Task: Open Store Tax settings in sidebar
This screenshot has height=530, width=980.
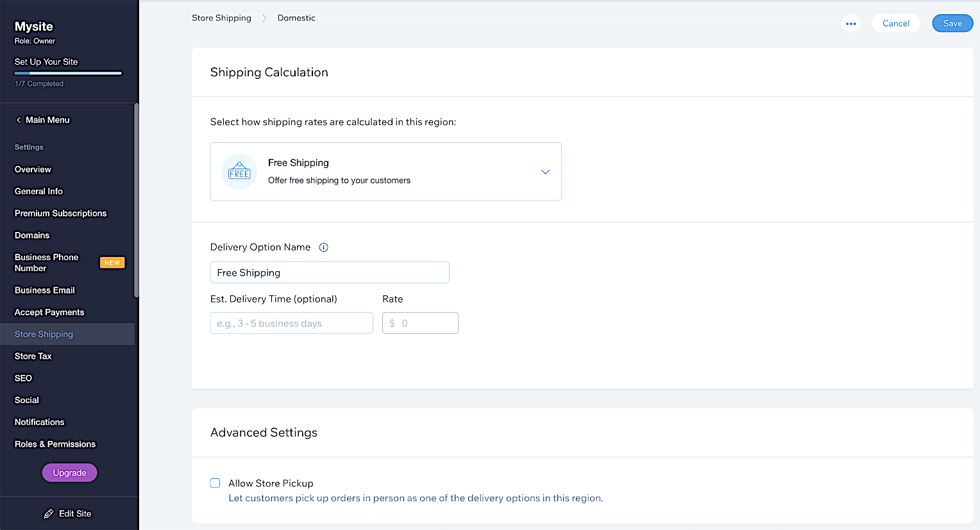Action: [33, 356]
